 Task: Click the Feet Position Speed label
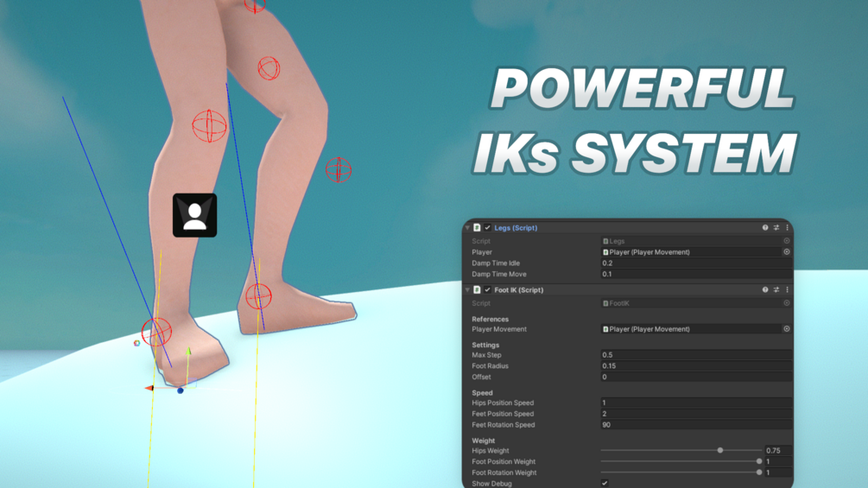coord(503,414)
